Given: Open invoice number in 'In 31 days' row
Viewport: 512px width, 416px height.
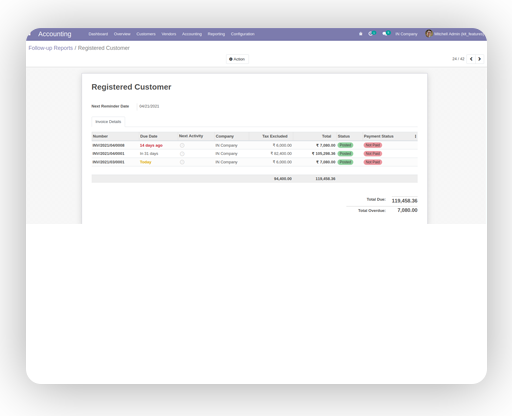Looking at the screenshot, I should coord(108,154).
